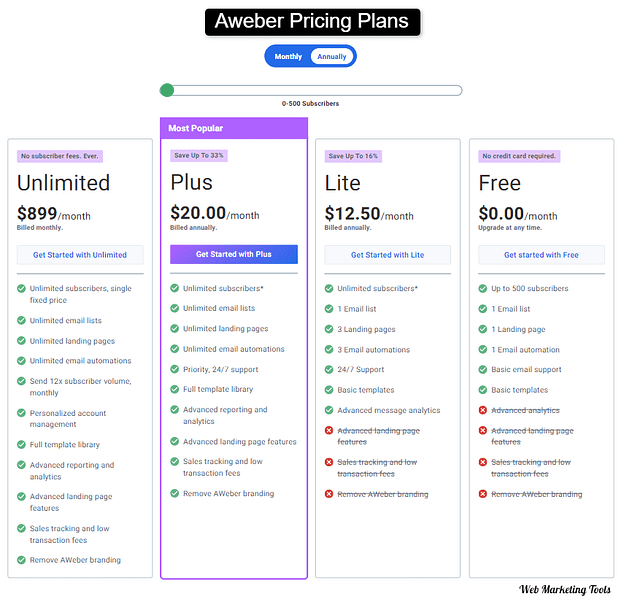Click Get started with Free button
The height and width of the screenshot is (599, 624).
[x=542, y=255]
